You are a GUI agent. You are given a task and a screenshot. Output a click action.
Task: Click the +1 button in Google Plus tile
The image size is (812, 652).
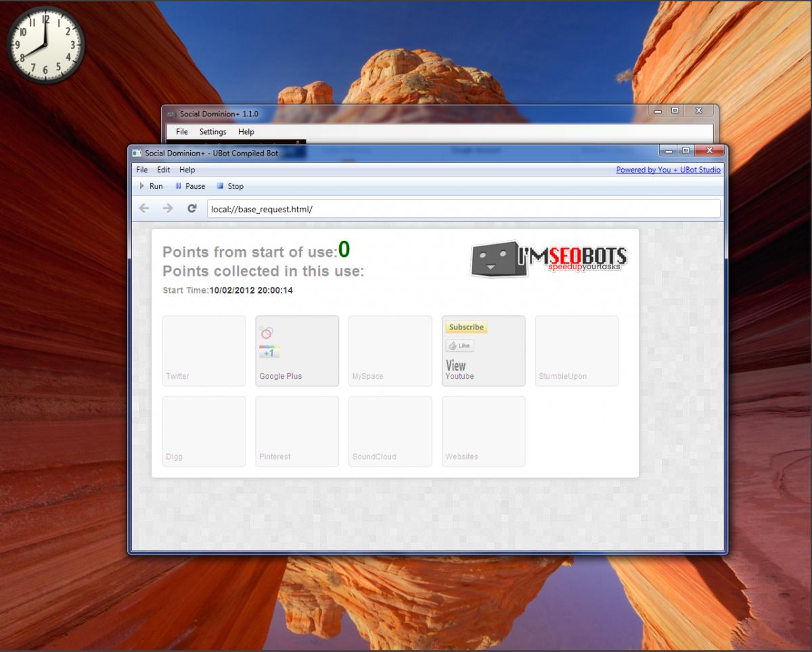click(269, 352)
